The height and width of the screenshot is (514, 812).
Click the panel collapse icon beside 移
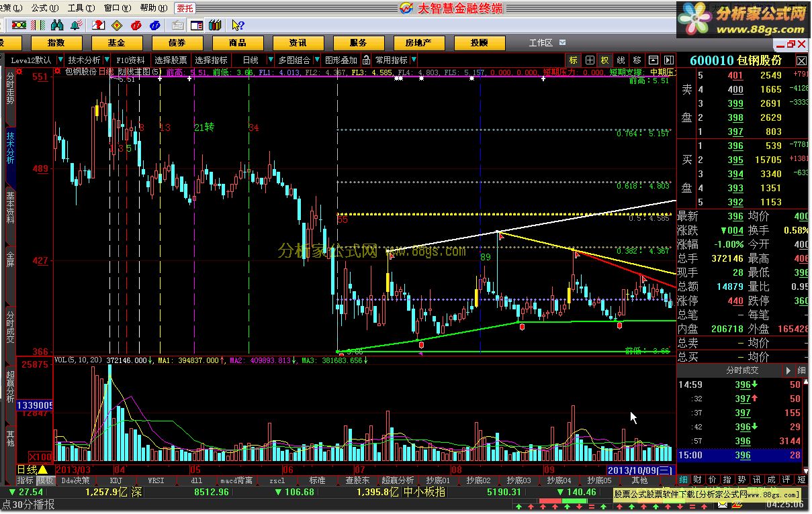[653, 60]
